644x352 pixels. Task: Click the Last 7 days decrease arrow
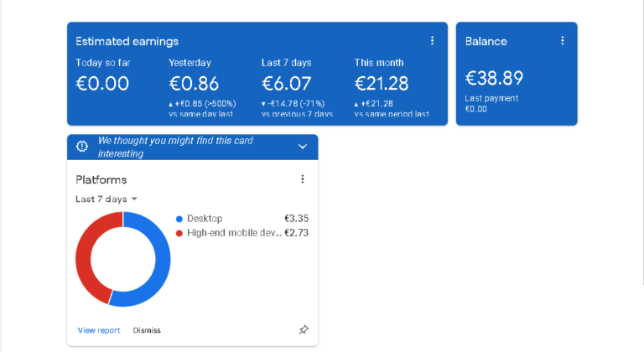[x=264, y=104]
